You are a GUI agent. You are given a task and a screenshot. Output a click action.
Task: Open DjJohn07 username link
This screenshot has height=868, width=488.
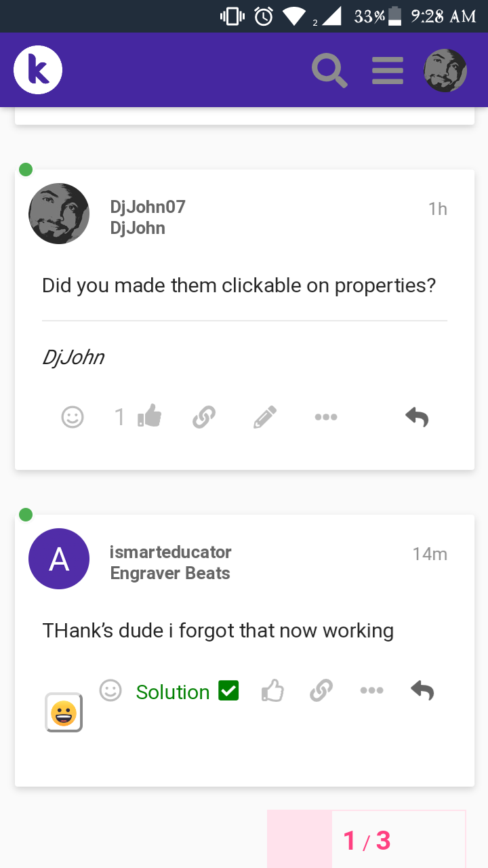pos(148,207)
